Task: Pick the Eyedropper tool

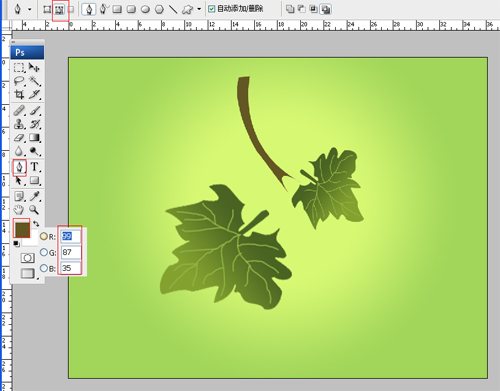Action: point(35,196)
